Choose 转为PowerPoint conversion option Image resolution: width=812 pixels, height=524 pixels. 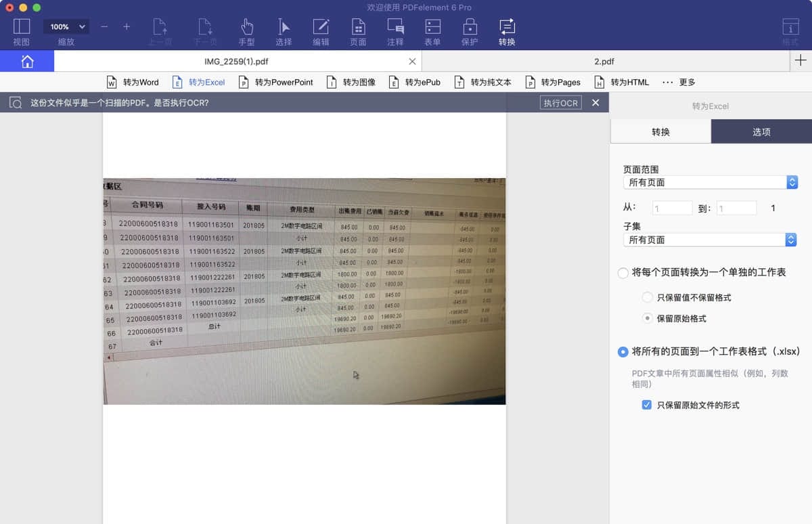(275, 82)
